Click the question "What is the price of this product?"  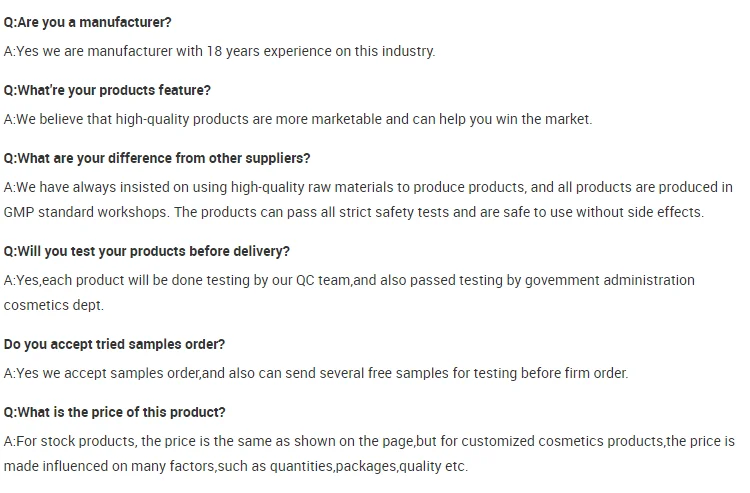click(115, 412)
